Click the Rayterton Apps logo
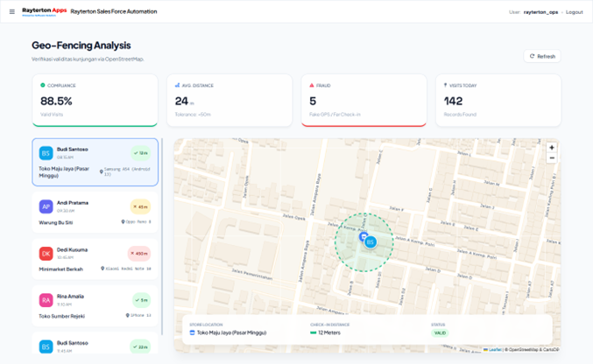The height and width of the screenshot is (364, 593). pyautogui.click(x=45, y=11)
